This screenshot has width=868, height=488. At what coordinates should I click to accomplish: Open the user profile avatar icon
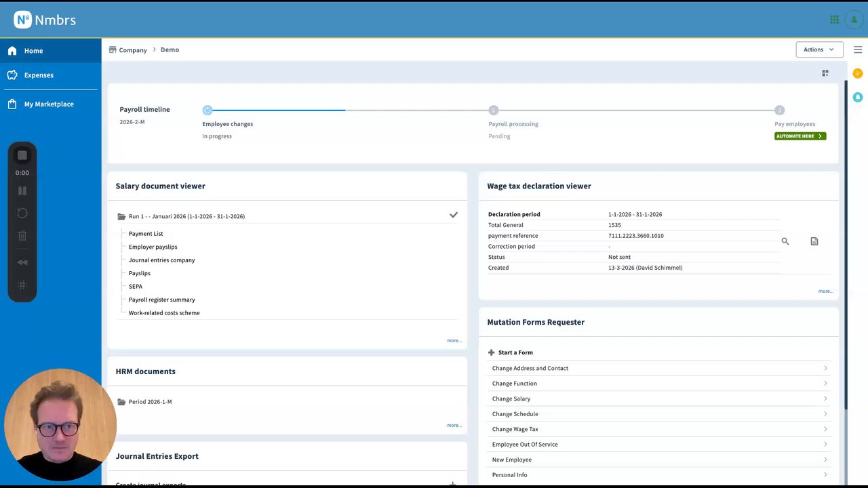[x=854, y=20]
